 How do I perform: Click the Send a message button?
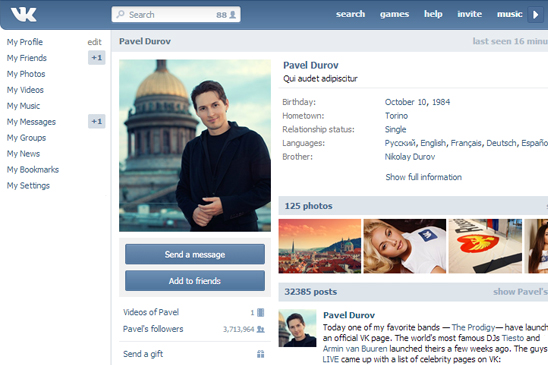pos(195,254)
